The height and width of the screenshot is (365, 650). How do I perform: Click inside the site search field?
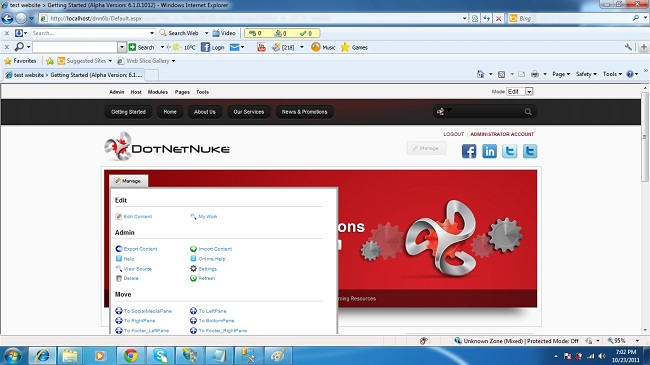(485, 112)
